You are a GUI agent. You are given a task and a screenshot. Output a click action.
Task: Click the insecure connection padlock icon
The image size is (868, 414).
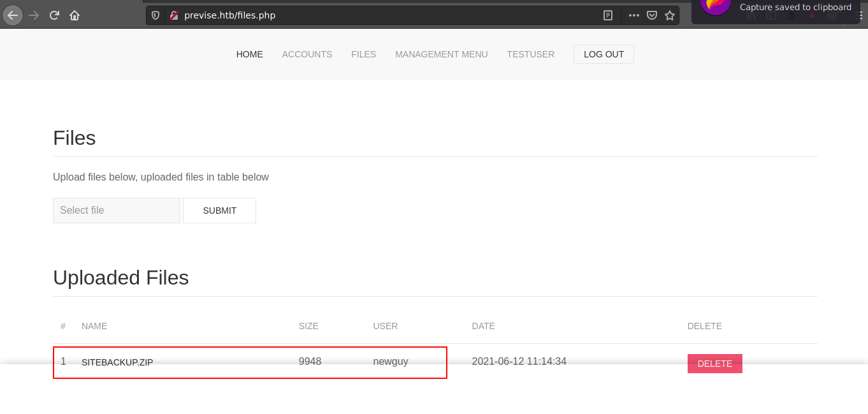tap(174, 15)
